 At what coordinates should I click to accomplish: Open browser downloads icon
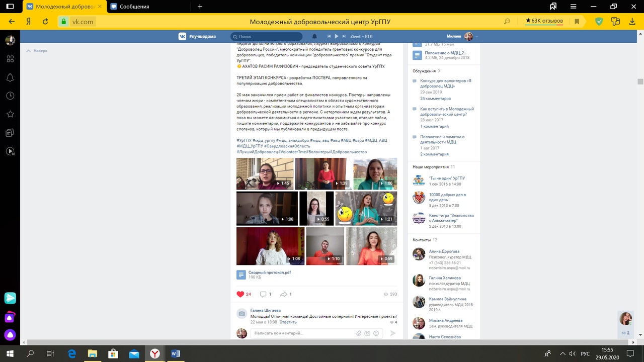click(632, 22)
